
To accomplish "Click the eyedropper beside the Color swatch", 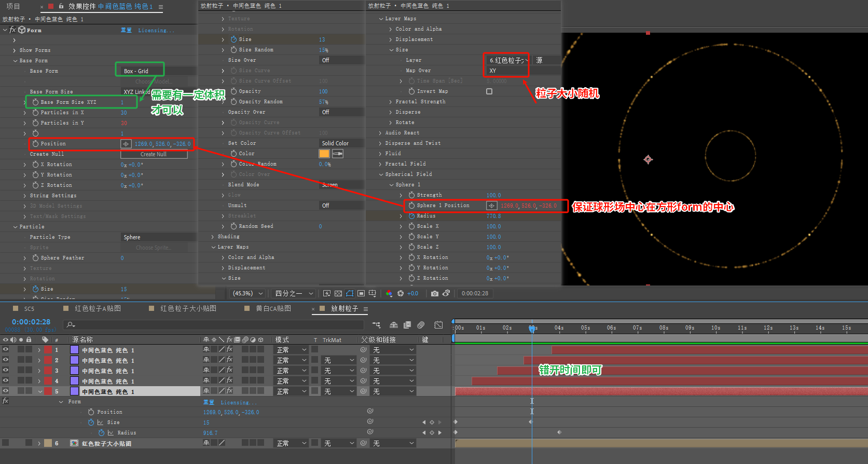I will [338, 154].
